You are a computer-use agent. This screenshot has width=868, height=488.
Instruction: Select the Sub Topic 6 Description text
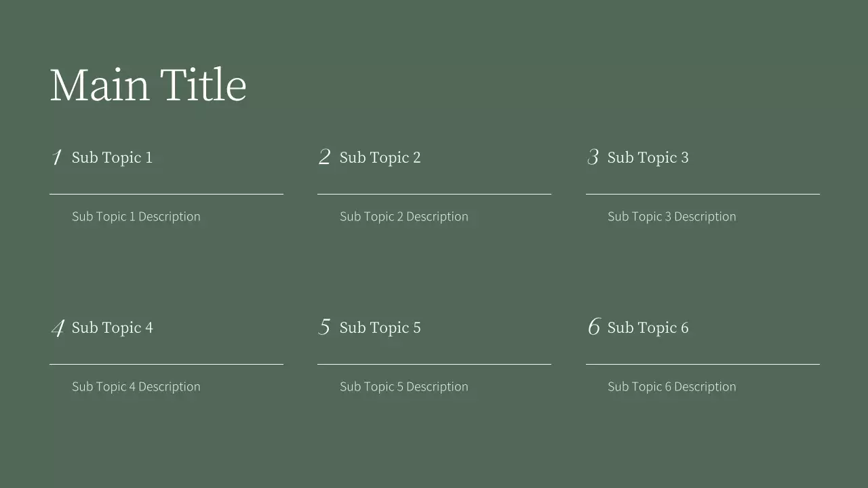click(671, 387)
